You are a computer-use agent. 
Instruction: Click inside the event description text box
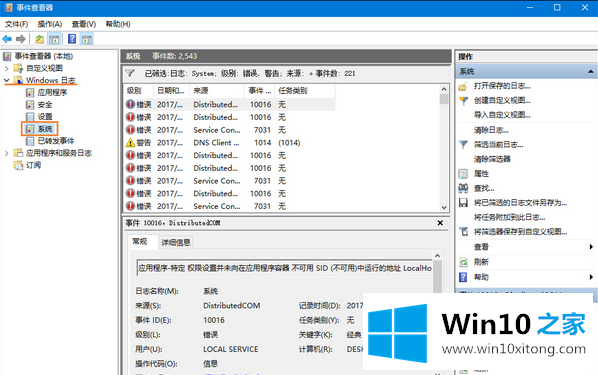(285, 268)
